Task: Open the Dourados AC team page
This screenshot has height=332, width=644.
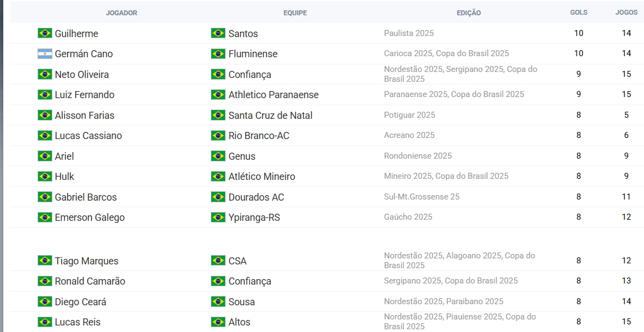Action: pos(256,197)
